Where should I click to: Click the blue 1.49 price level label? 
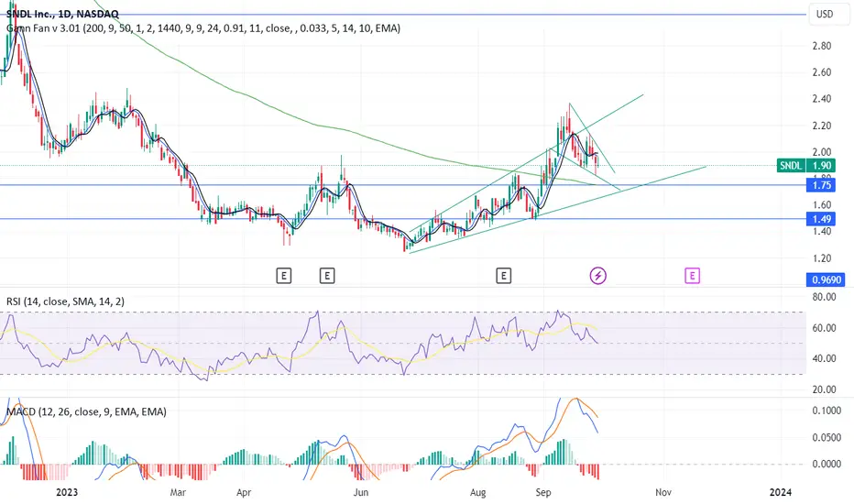(x=821, y=219)
